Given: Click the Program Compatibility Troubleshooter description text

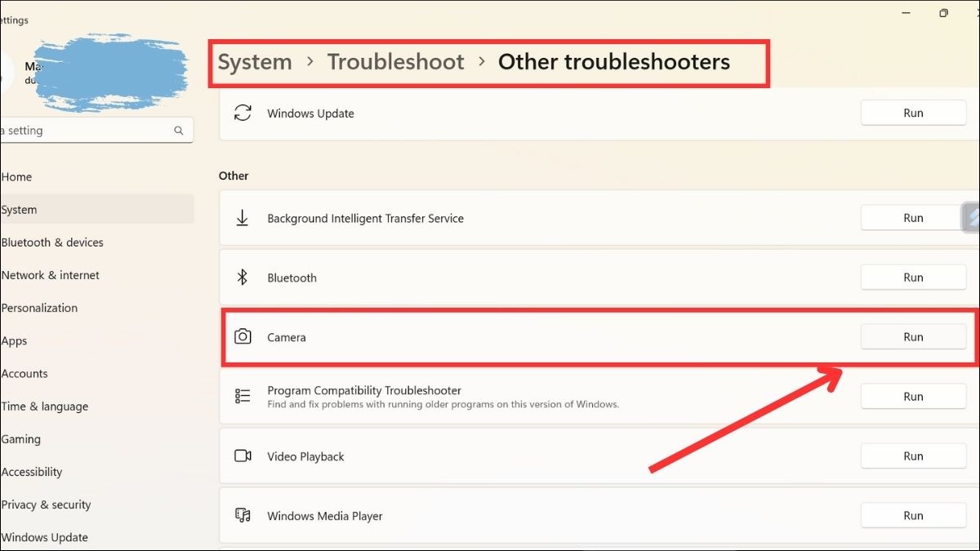Looking at the screenshot, I should tap(443, 404).
